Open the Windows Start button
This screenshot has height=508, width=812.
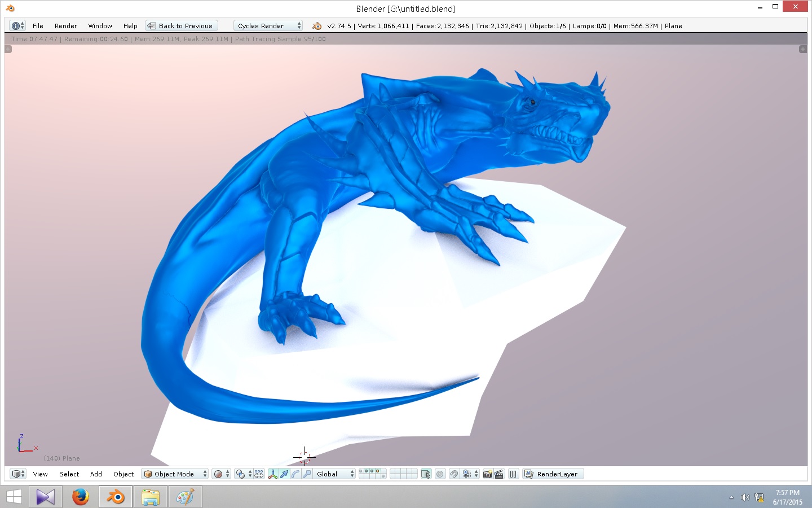point(14,497)
